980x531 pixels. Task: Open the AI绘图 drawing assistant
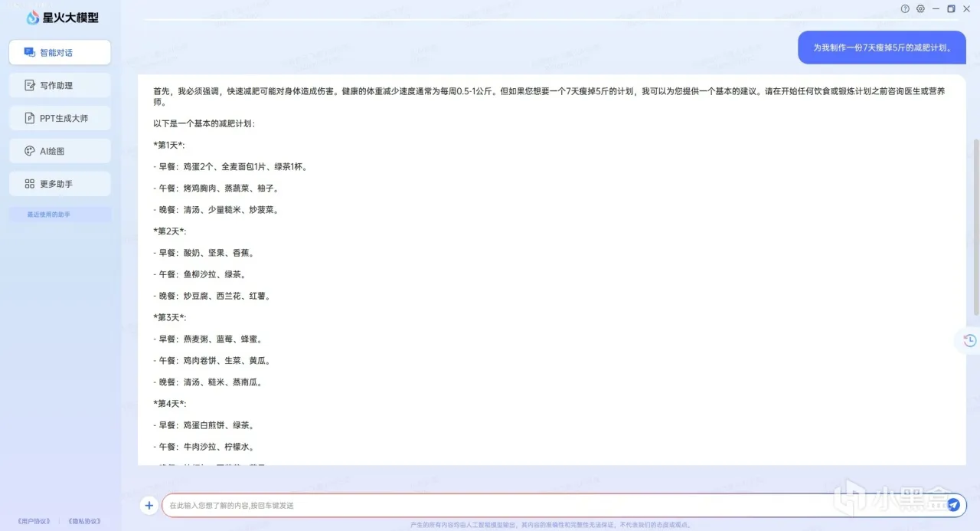[x=60, y=151]
